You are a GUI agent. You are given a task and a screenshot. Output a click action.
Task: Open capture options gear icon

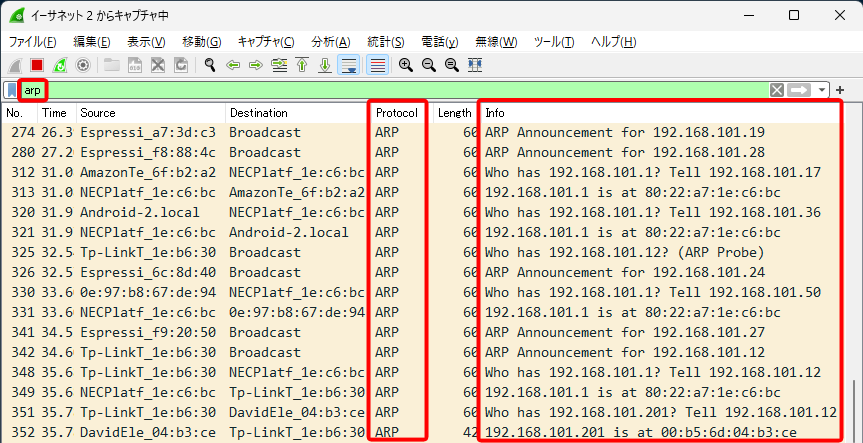(x=83, y=65)
